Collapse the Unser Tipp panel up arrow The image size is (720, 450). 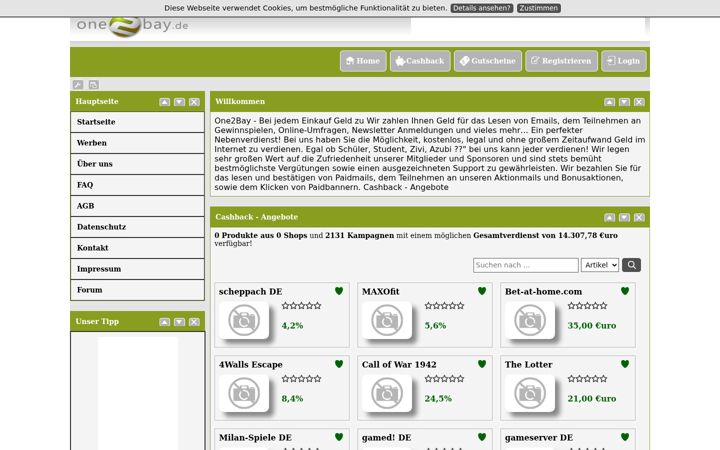164,322
